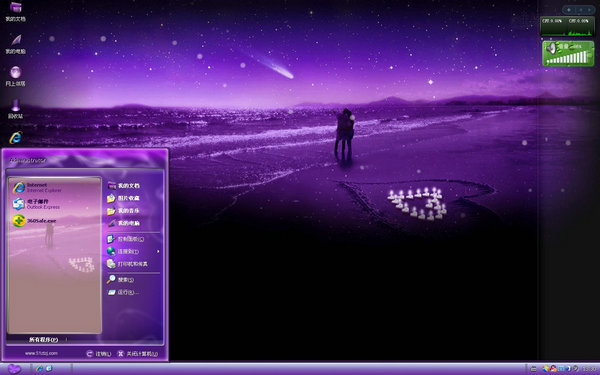
Task: Click the gray checkmark tray icon
Action: (576, 369)
